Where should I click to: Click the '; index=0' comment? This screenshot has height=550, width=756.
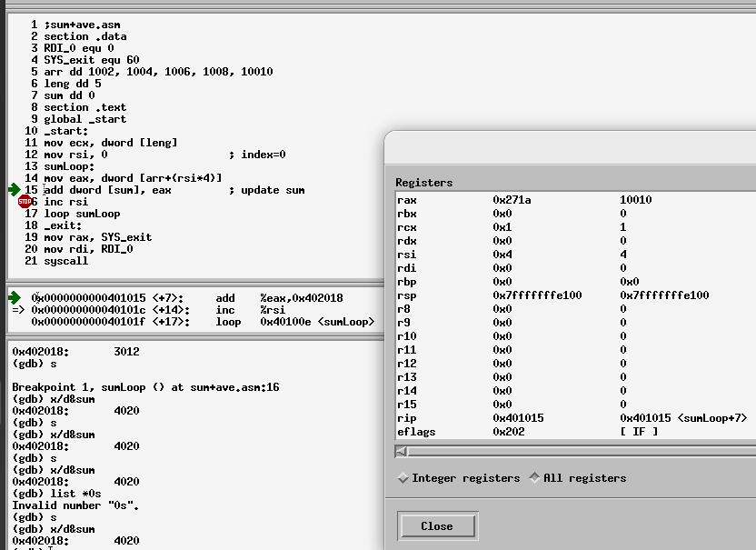tap(257, 155)
